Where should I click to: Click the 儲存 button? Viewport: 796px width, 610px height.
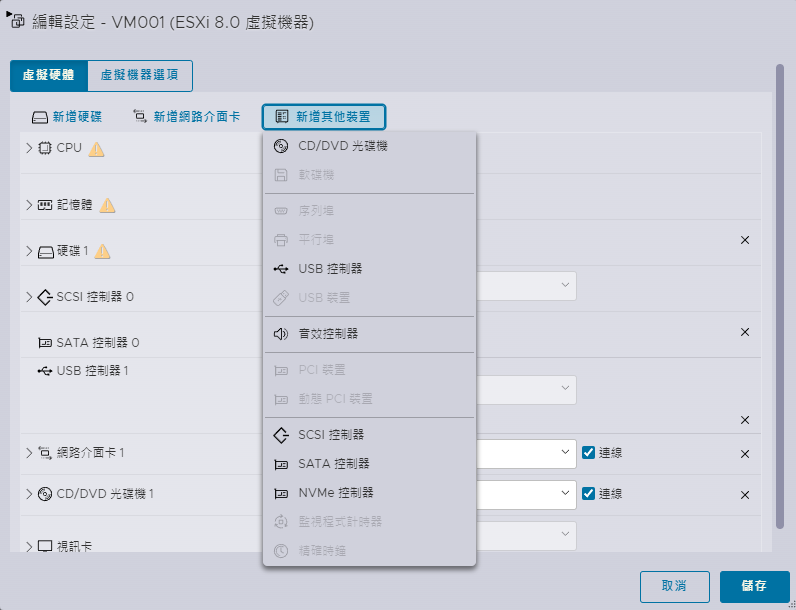click(754, 586)
